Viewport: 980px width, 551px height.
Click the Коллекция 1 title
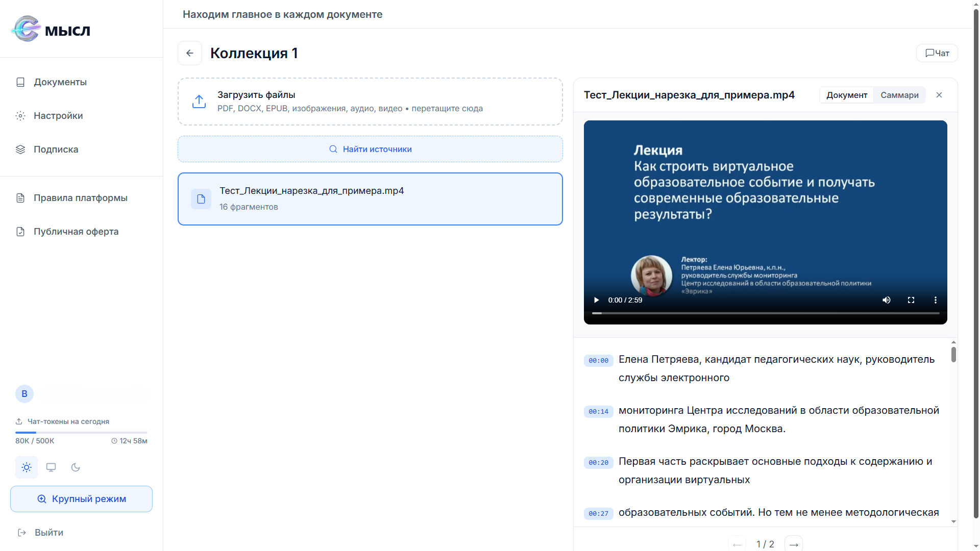pos(254,53)
